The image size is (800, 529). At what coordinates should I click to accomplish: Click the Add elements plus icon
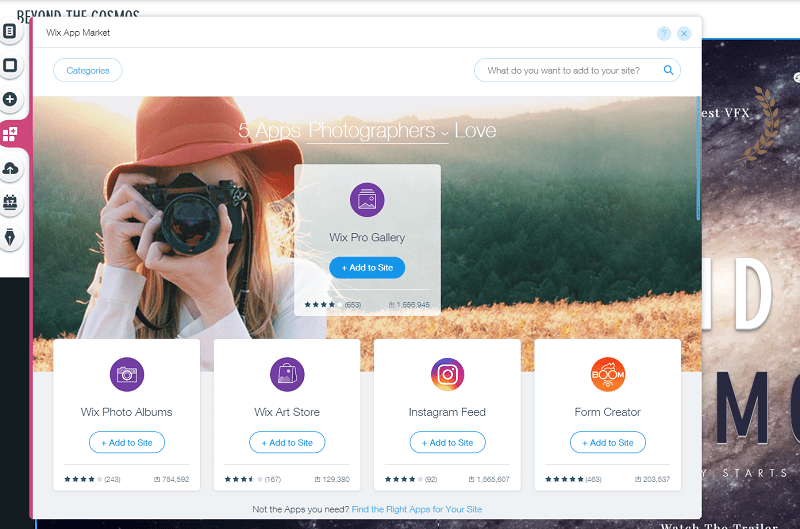[x=10, y=99]
